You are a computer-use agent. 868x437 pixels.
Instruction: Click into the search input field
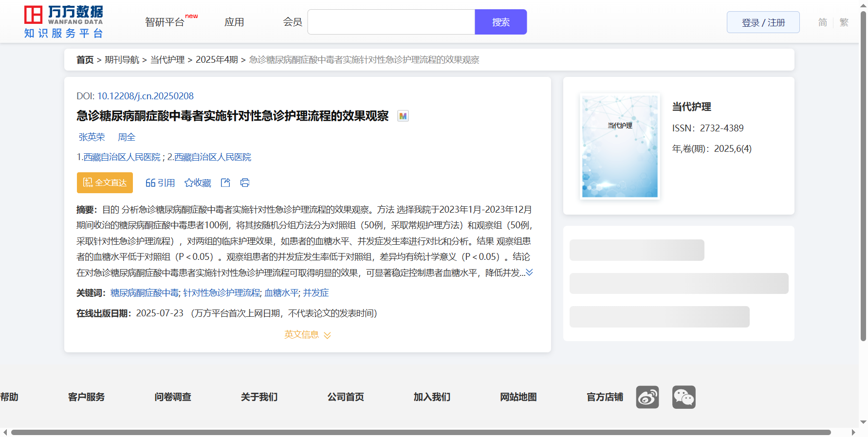tap(391, 22)
